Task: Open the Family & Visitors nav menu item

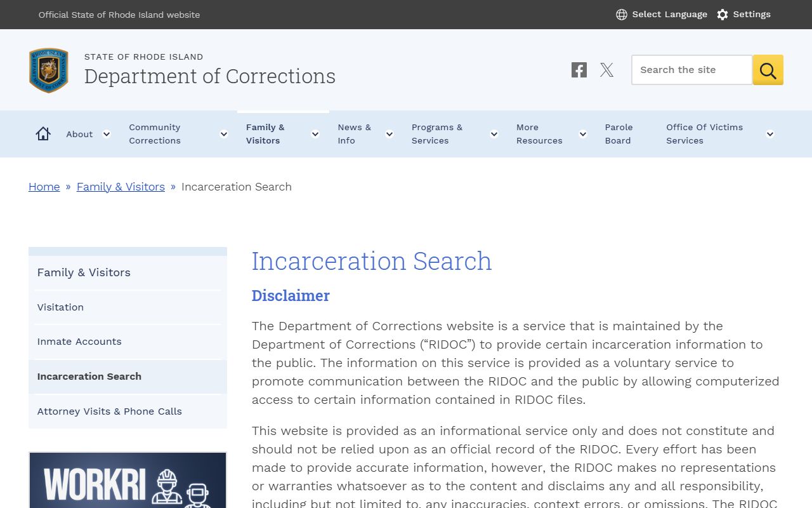Action: point(265,134)
